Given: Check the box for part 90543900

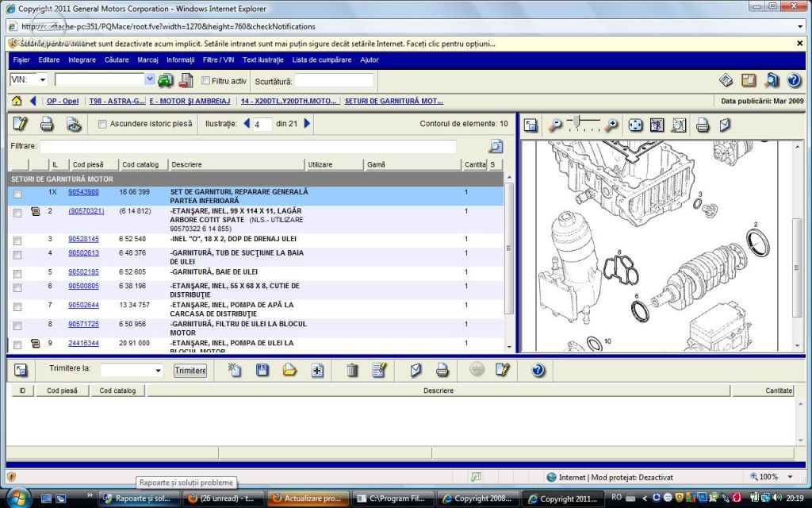Looking at the screenshot, I should [x=17, y=194].
